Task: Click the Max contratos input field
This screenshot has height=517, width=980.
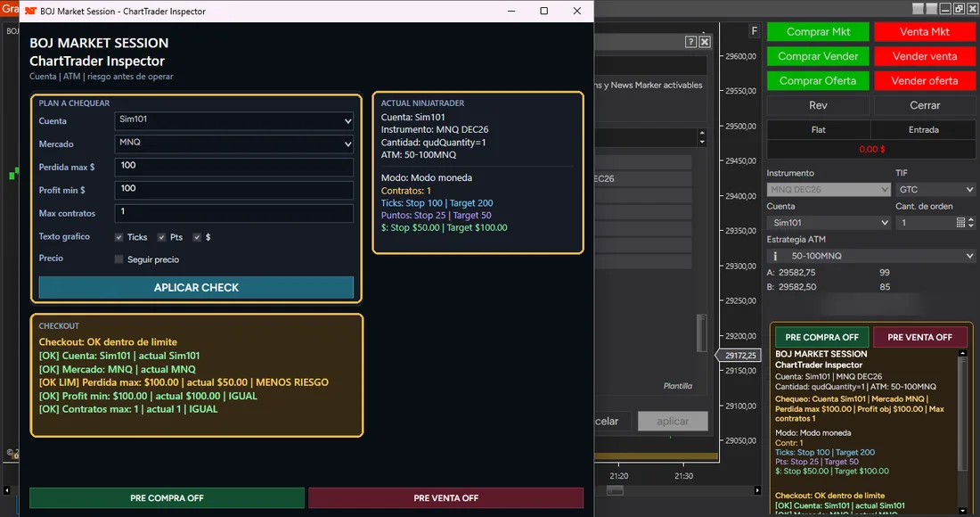Action: tap(233, 213)
